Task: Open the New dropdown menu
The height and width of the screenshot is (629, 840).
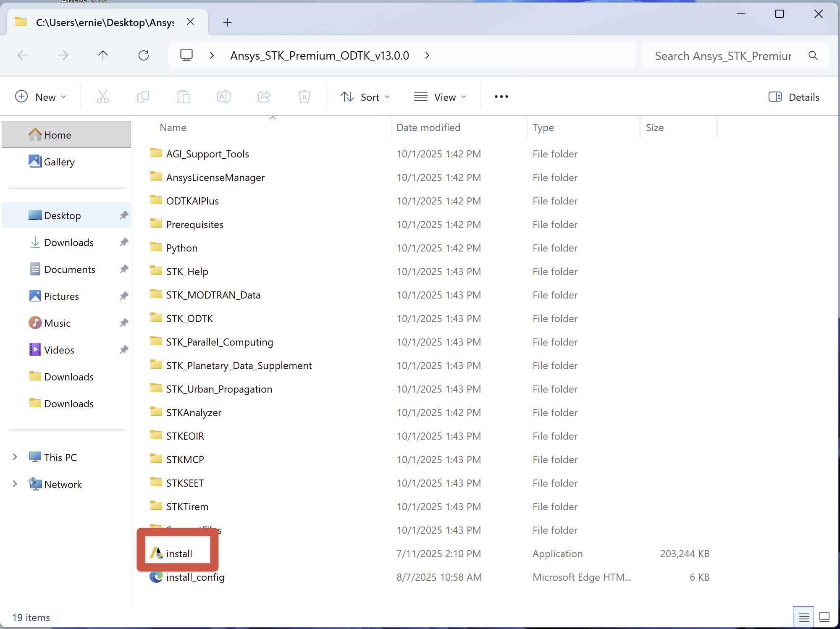Action: (41, 97)
